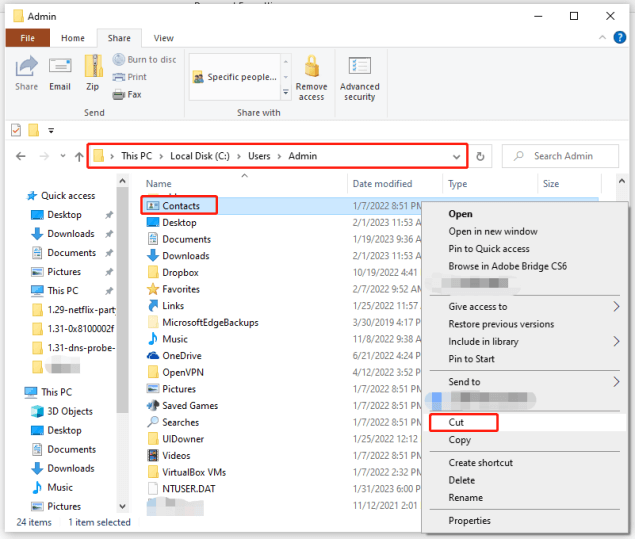Click the Email icon in the Send group
The height and width of the screenshot is (540, 636).
click(x=60, y=72)
